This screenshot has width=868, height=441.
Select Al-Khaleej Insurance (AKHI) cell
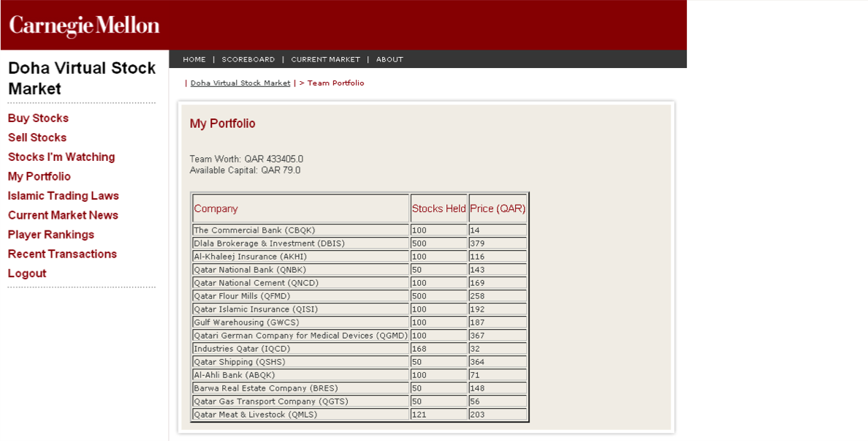[300, 257]
